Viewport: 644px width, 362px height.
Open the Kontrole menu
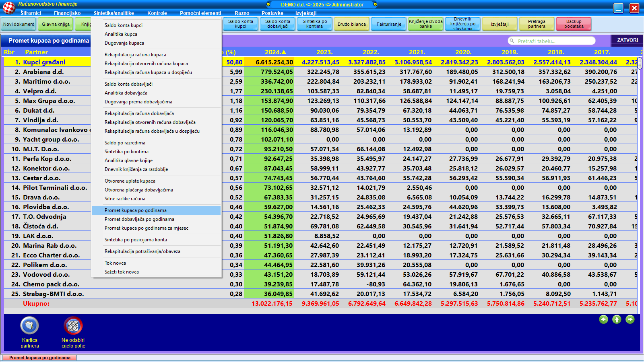tap(157, 13)
